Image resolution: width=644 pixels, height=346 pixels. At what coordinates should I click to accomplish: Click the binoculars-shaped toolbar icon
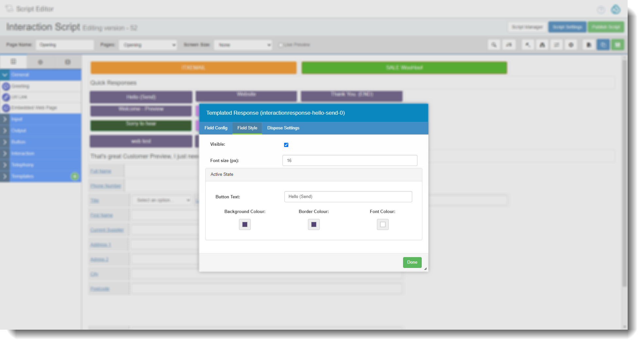coord(542,45)
